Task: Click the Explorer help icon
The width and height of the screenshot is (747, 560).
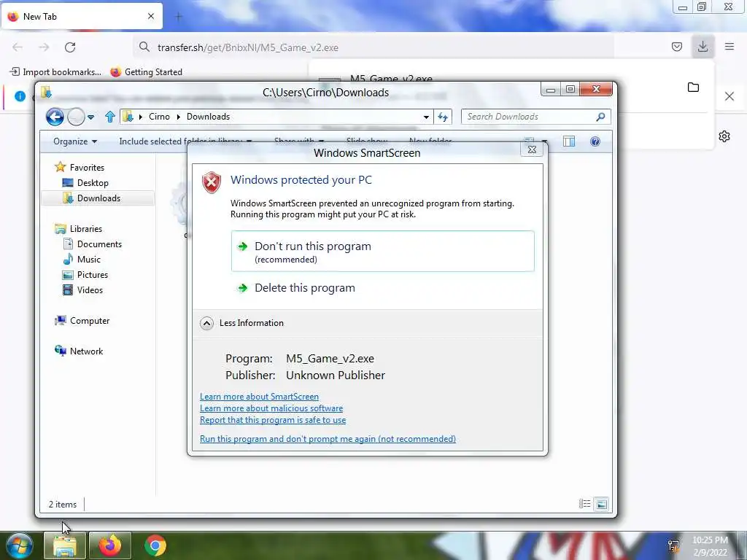Action: click(595, 141)
